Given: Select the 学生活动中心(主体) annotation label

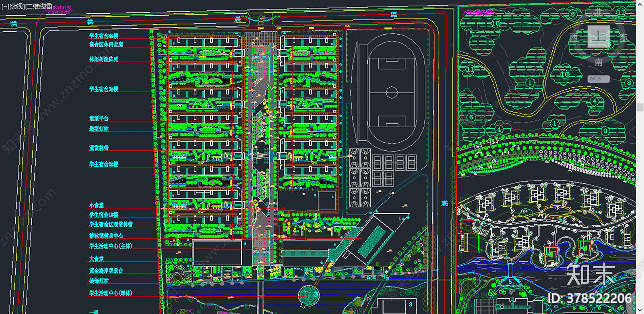Looking at the screenshot, I should (111, 246).
